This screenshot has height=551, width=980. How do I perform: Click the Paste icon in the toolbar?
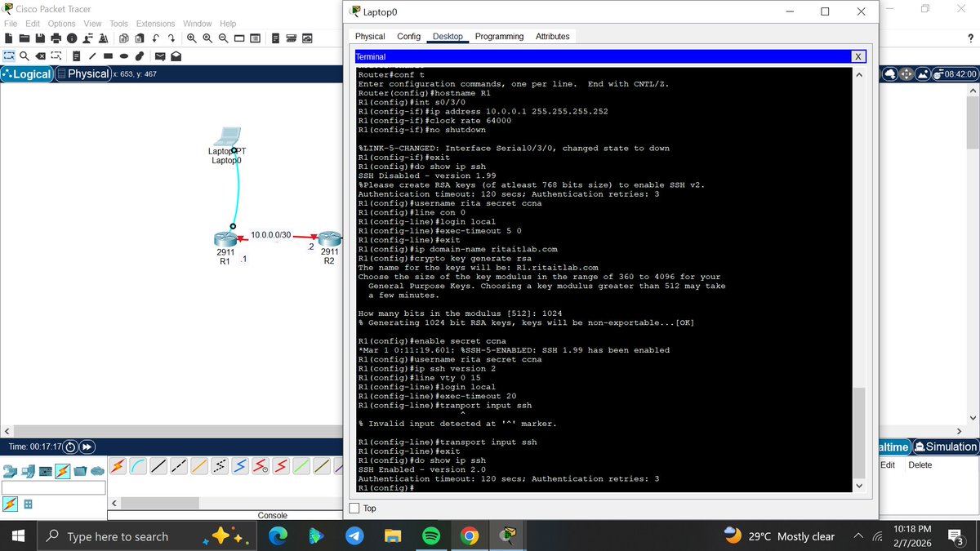[x=140, y=38]
